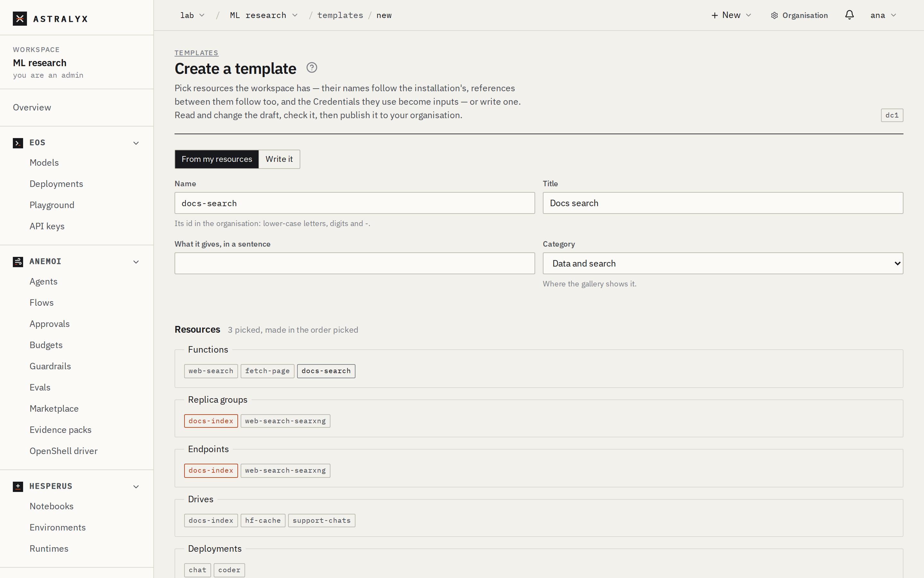Image resolution: width=924 pixels, height=578 pixels.
Task: Click the EOS section terminal icon
Action: [x=18, y=143]
